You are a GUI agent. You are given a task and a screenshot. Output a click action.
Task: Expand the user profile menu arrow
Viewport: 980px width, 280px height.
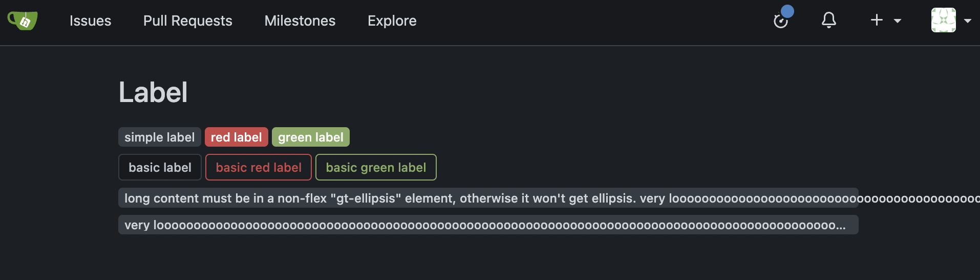pos(968,21)
